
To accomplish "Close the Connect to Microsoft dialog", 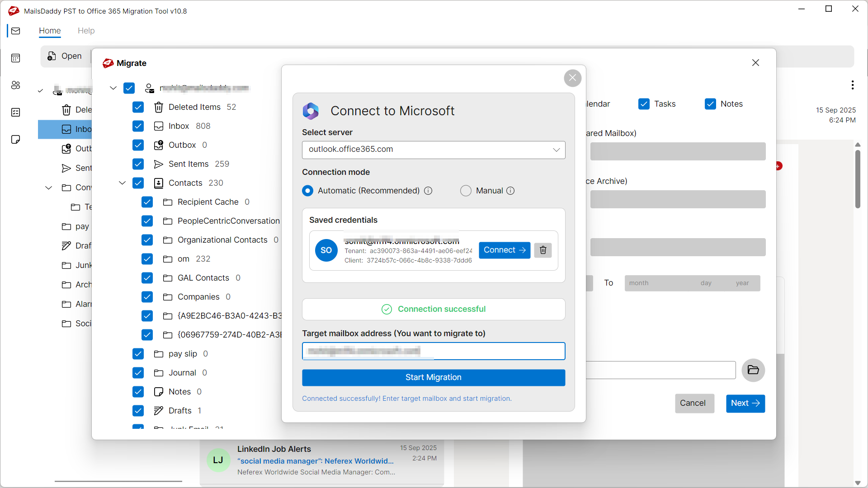I will pyautogui.click(x=572, y=78).
